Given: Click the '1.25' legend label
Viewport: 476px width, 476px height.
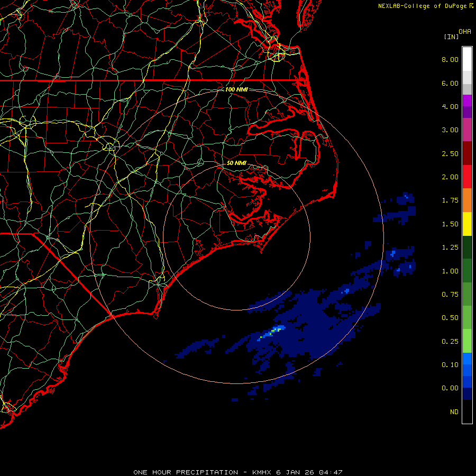Looking at the screenshot, I should point(450,248).
